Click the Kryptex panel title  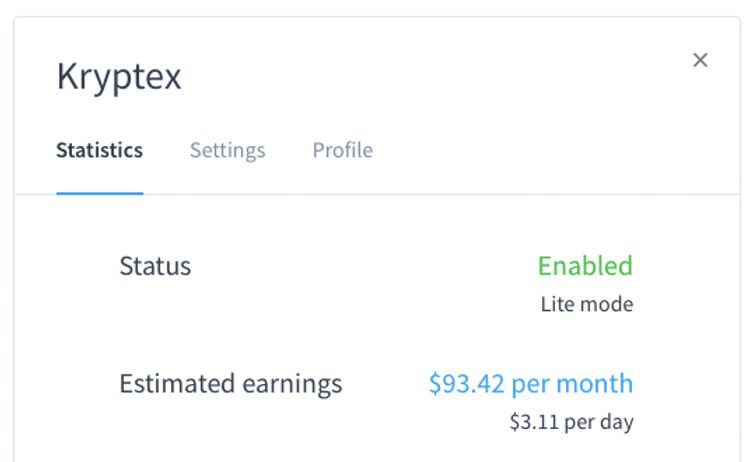119,76
